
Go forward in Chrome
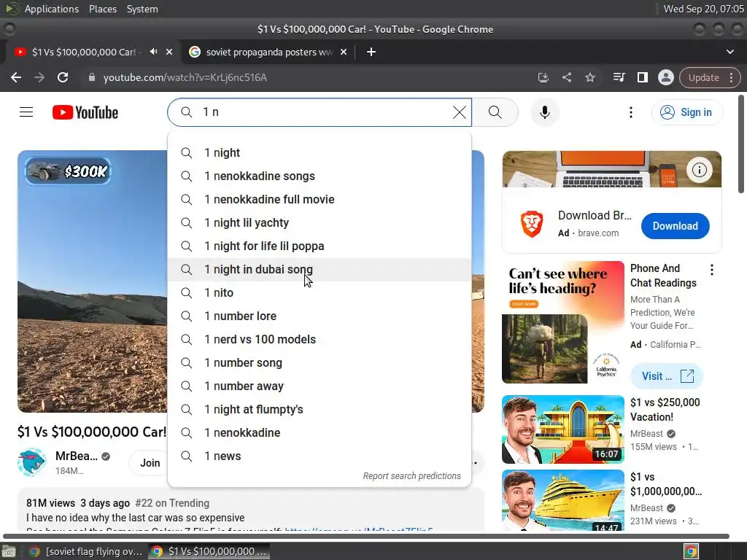point(39,77)
